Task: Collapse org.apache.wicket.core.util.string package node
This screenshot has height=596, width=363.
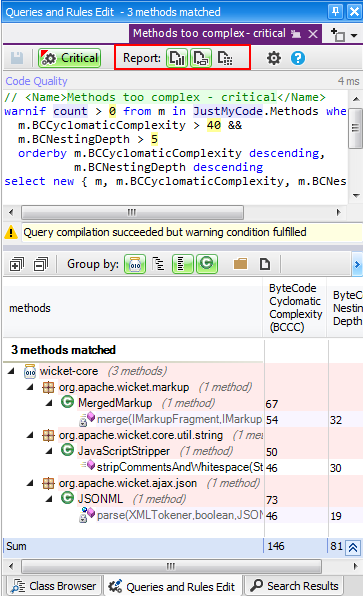Action: click(30, 435)
